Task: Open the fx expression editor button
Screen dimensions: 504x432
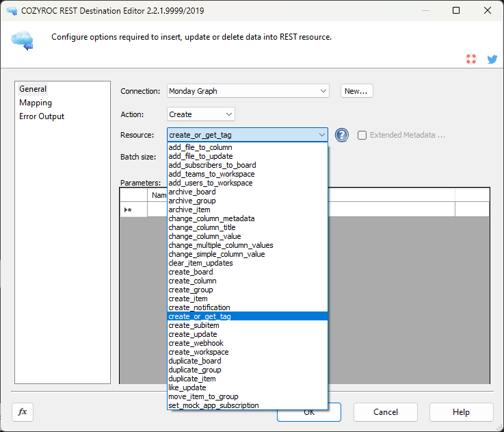Action: pos(23,411)
